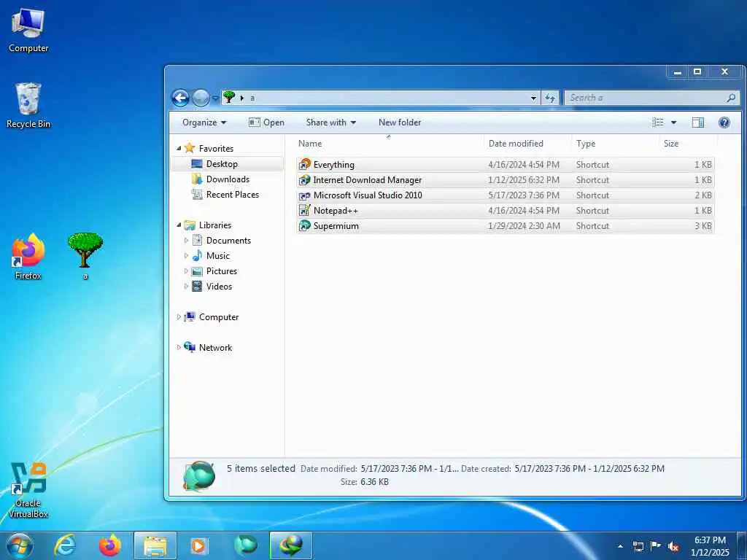Sort by the Date modified column header
The width and height of the screenshot is (747, 560).
[528, 144]
